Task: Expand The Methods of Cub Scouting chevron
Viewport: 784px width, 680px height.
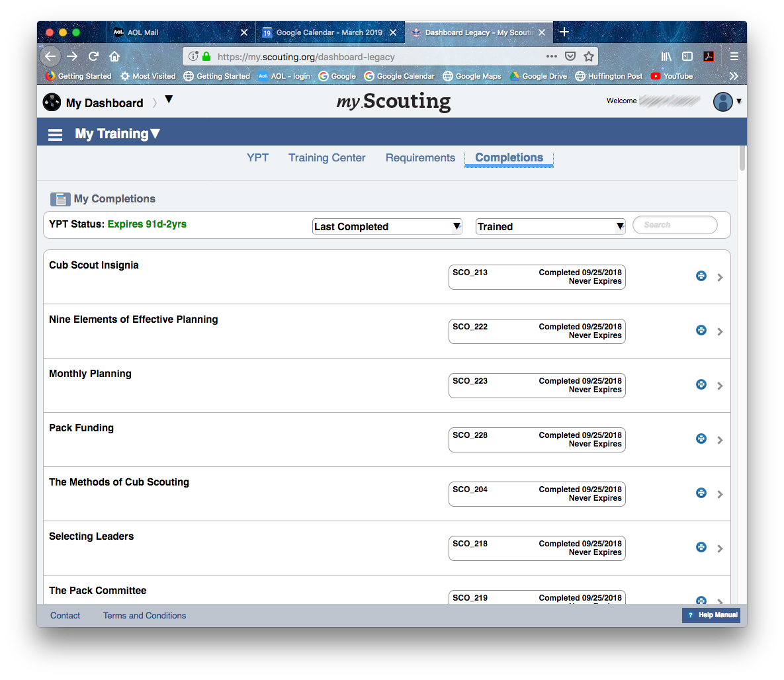Action: click(x=720, y=494)
